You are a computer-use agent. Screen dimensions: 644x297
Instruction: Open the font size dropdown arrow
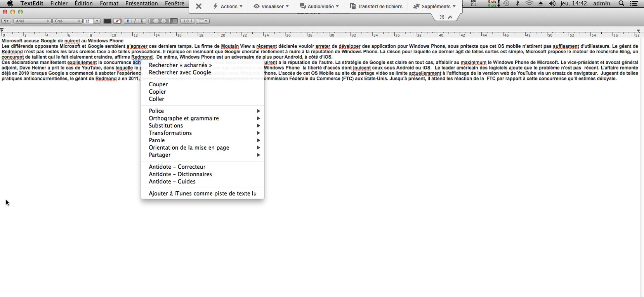(x=97, y=21)
